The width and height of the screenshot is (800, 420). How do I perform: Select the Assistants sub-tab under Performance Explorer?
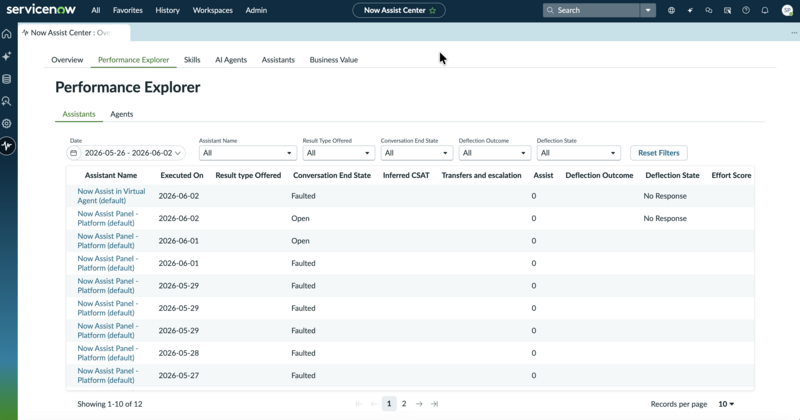[x=79, y=114]
